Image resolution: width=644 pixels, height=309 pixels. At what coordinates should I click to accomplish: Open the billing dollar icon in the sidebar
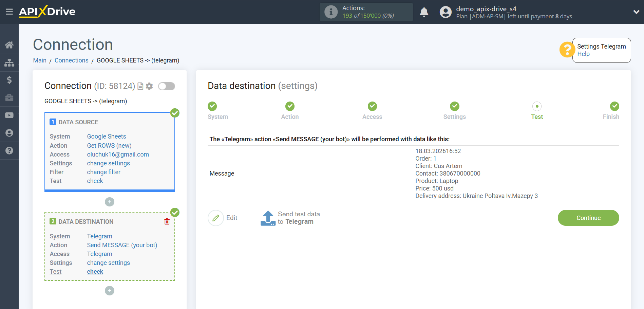(x=9, y=80)
